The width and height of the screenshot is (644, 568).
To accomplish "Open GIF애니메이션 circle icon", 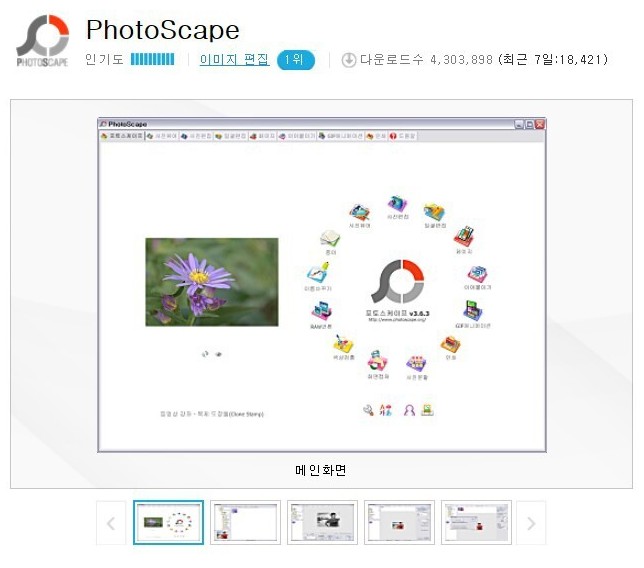I will coord(473,310).
